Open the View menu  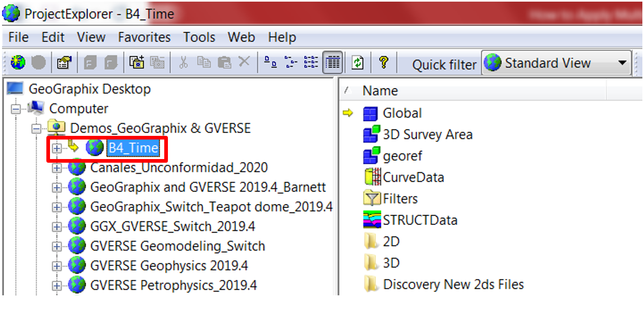coord(91,37)
